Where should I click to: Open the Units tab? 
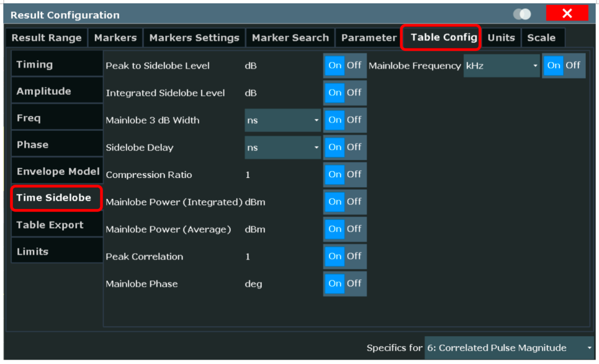501,38
